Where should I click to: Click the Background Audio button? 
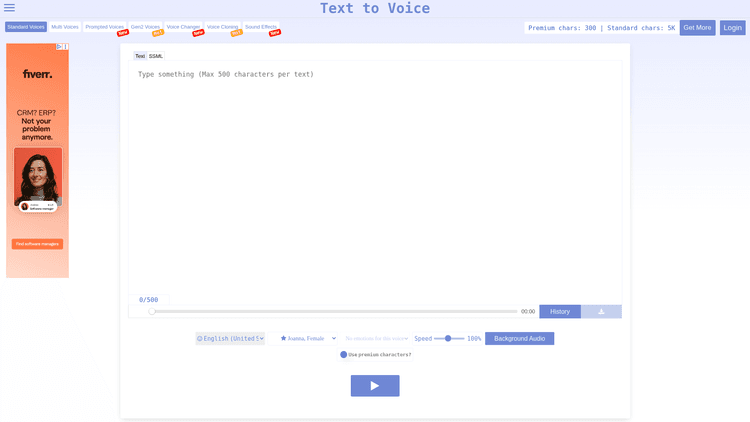coord(519,338)
